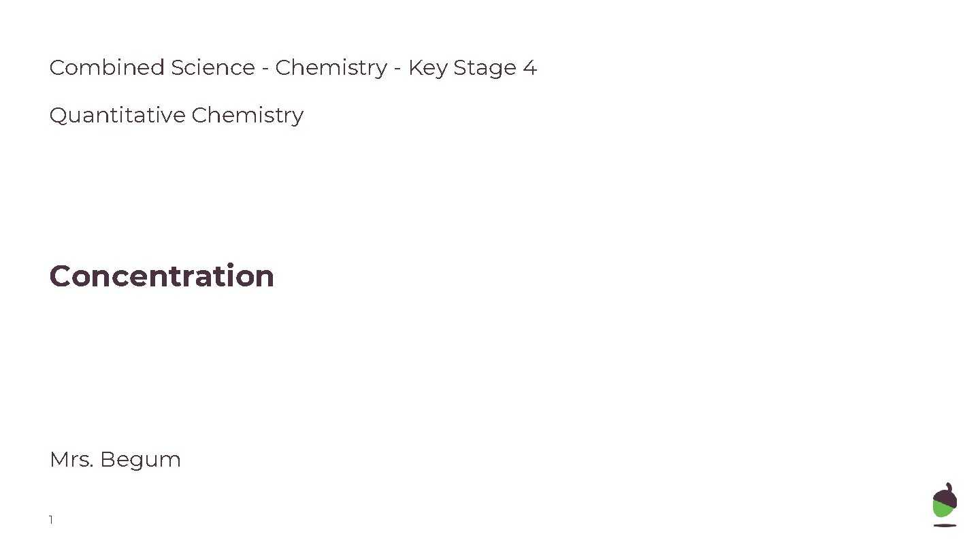Click the letter Q starting Quantitative
Screen dimensions: 980x551
[x=59, y=116]
